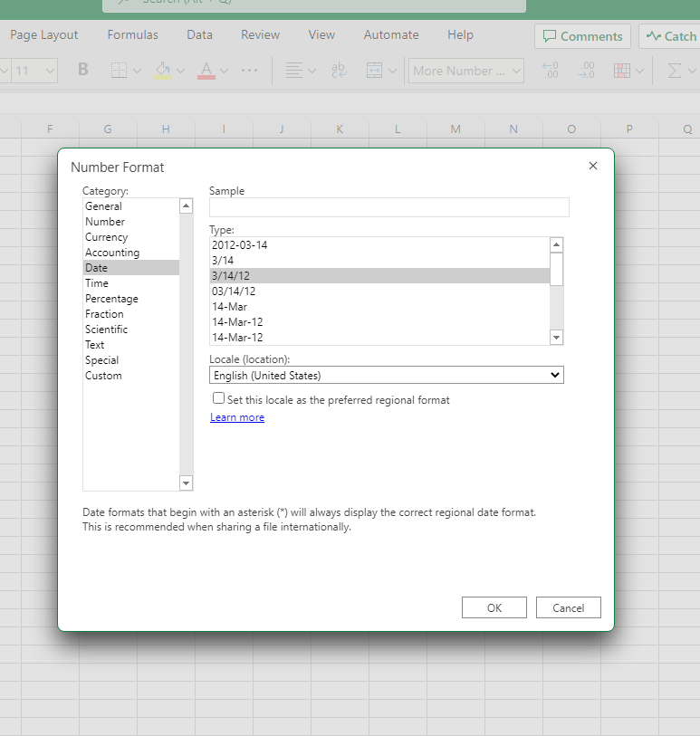
Task: Open the Learn more link
Action: click(x=237, y=417)
